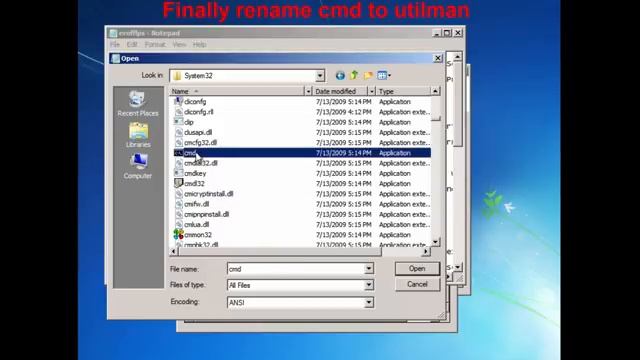
Task: Click the cmcfg32.dll file icon
Action: pyautogui.click(x=178, y=142)
